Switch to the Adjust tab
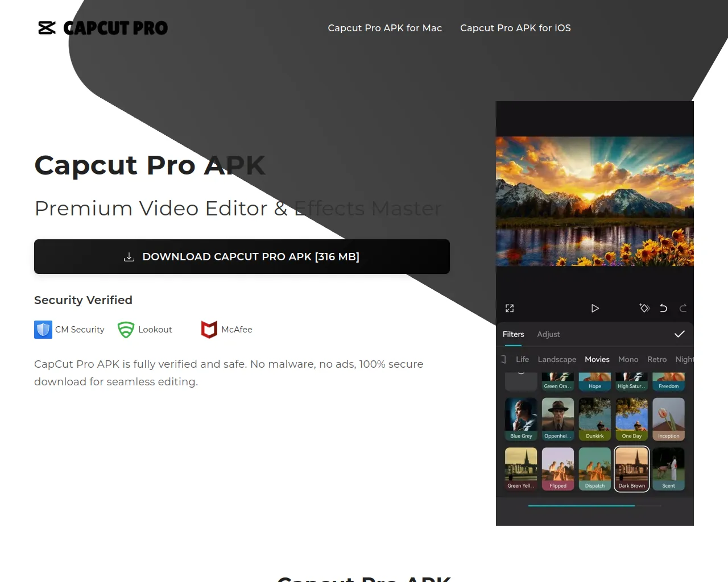The image size is (728, 582). coord(548,334)
